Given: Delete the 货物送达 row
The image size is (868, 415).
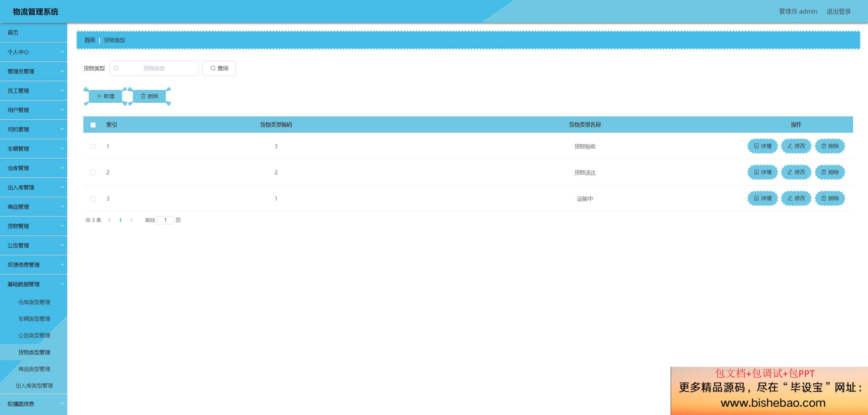Looking at the screenshot, I should coord(830,172).
